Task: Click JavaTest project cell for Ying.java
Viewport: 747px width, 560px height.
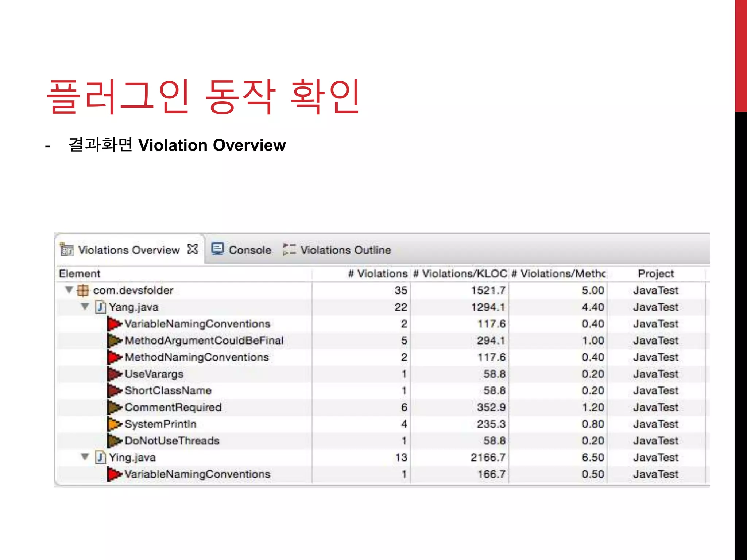Action: pos(656,457)
